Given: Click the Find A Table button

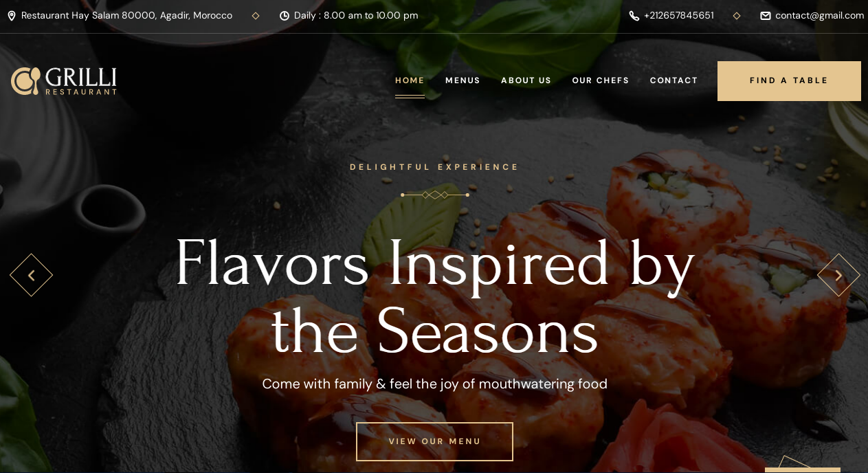Looking at the screenshot, I should (789, 81).
